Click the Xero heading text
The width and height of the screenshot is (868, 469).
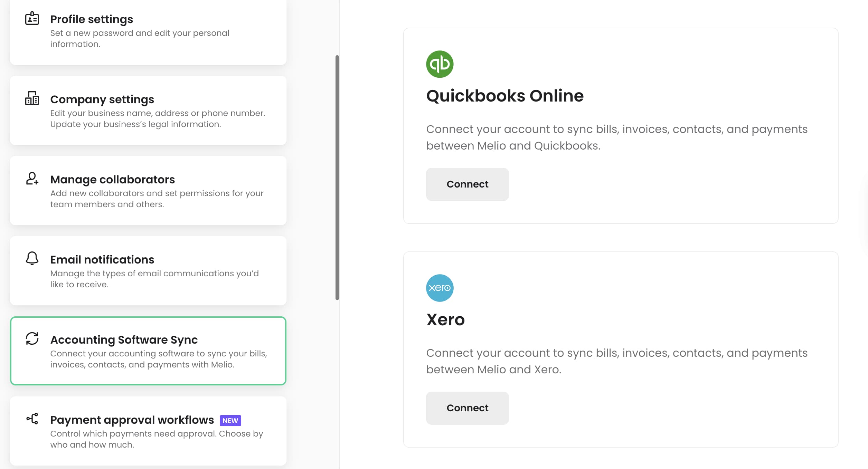point(445,320)
